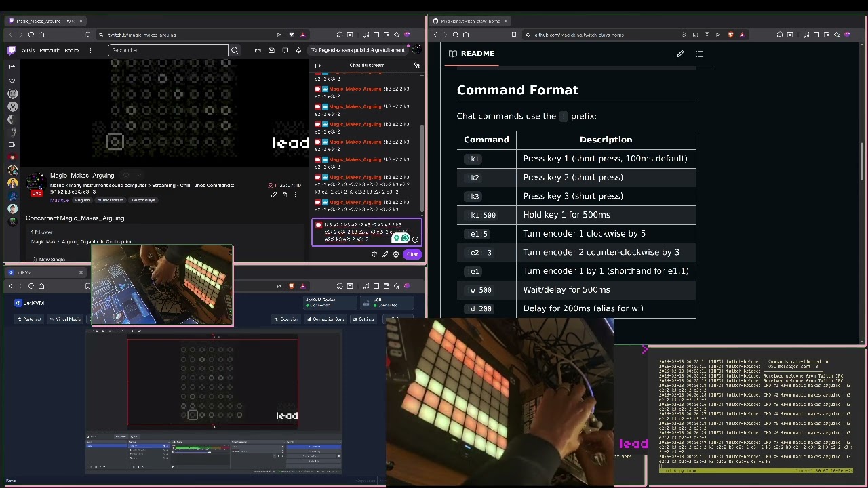Go home in Twitch browser window

pos(41,35)
